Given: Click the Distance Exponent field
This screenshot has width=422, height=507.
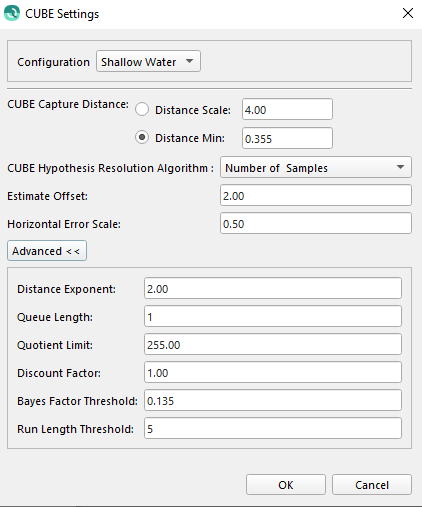Looking at the screenshot, I should 273,288.
